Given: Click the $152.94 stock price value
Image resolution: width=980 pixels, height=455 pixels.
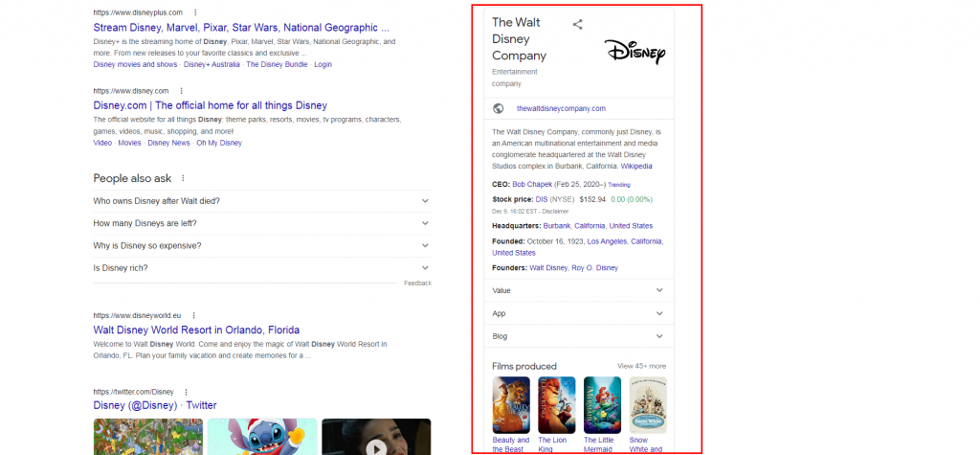Looking at the screenshot, I should tap(592, 199).
